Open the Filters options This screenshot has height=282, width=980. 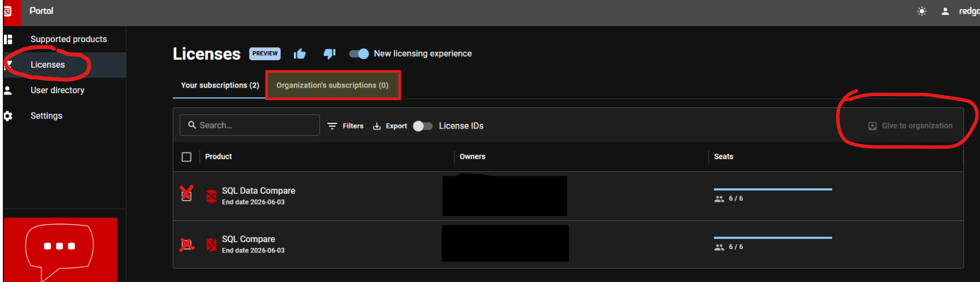346,126
